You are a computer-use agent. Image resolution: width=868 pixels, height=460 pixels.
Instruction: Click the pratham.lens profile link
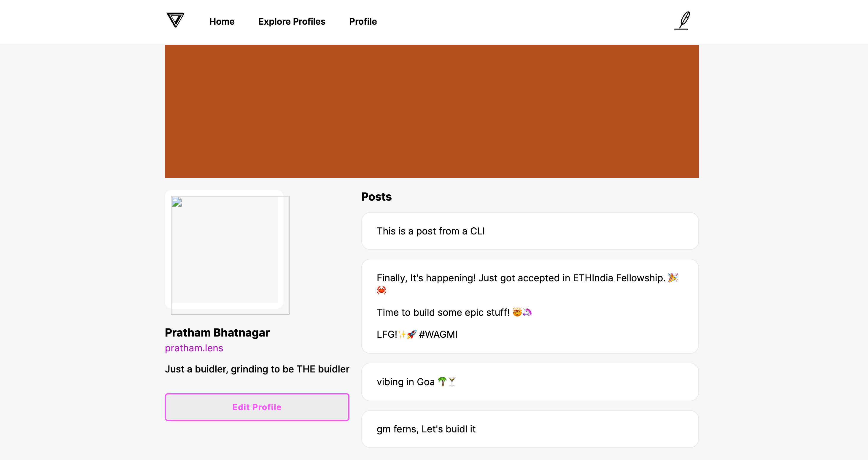(194, 348)
